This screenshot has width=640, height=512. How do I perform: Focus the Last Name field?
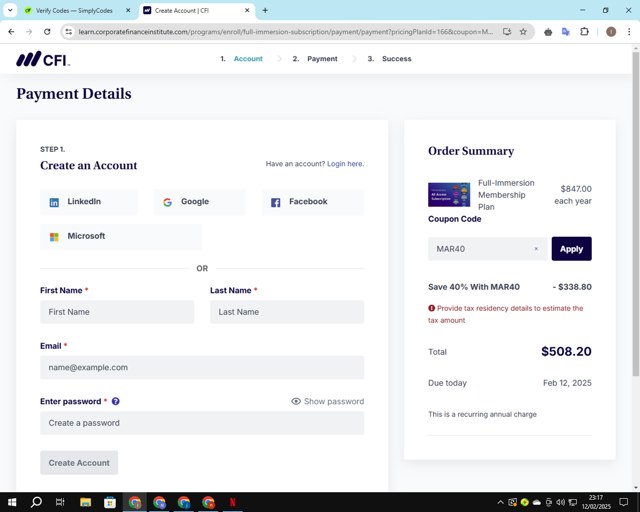[287, 312]
